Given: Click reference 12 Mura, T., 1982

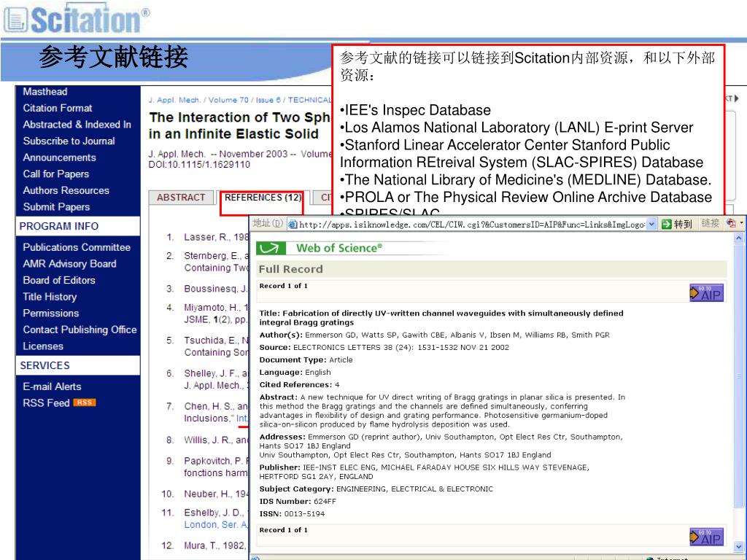Looking at the screenshot, I should click(x=215, y=545).
